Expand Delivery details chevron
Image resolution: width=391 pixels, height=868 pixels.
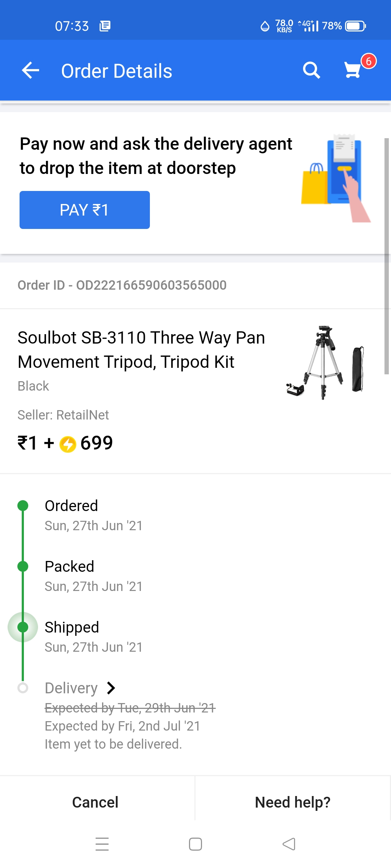[x=111, y=688]
